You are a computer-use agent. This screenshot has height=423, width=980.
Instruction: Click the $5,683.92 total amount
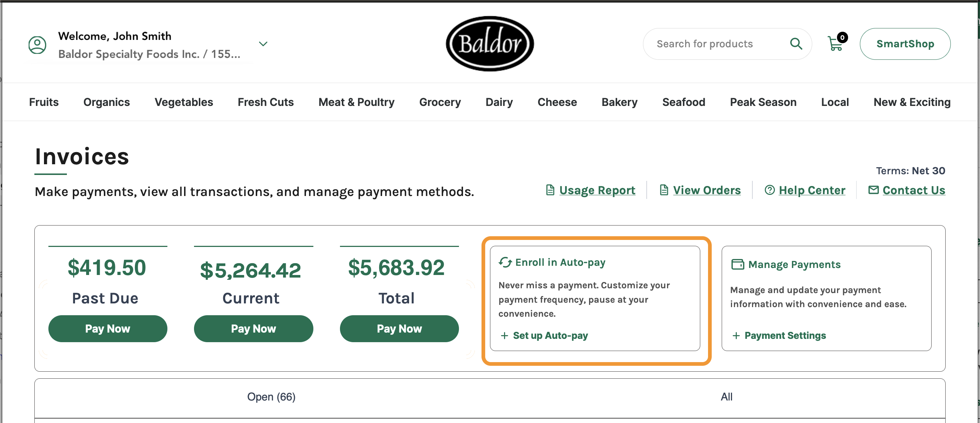click(396, 268)
